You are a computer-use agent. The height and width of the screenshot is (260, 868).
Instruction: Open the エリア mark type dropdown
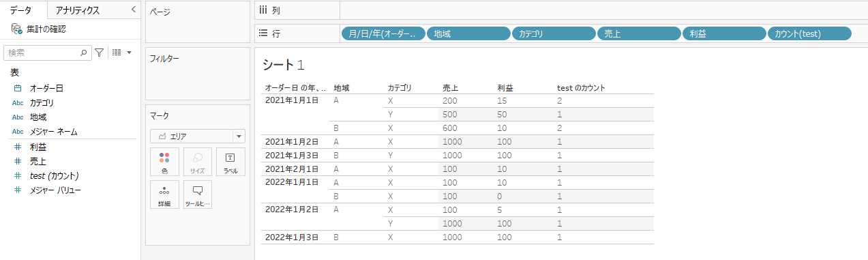[197, 136]
